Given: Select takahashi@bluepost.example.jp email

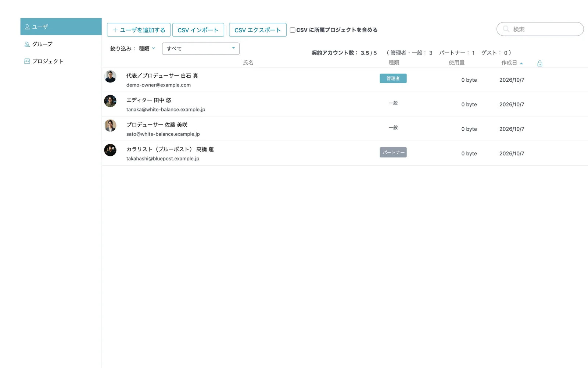Looking at the screenshot, I should 163,159.
